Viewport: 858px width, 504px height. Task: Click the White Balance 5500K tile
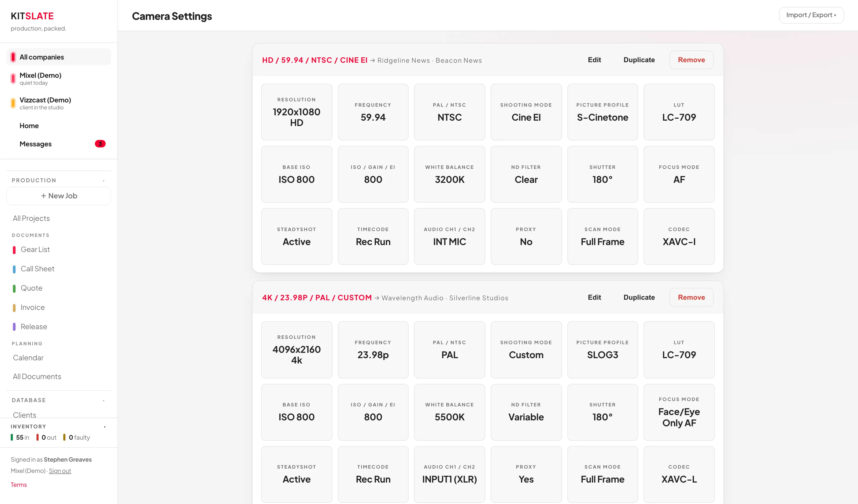449,412
